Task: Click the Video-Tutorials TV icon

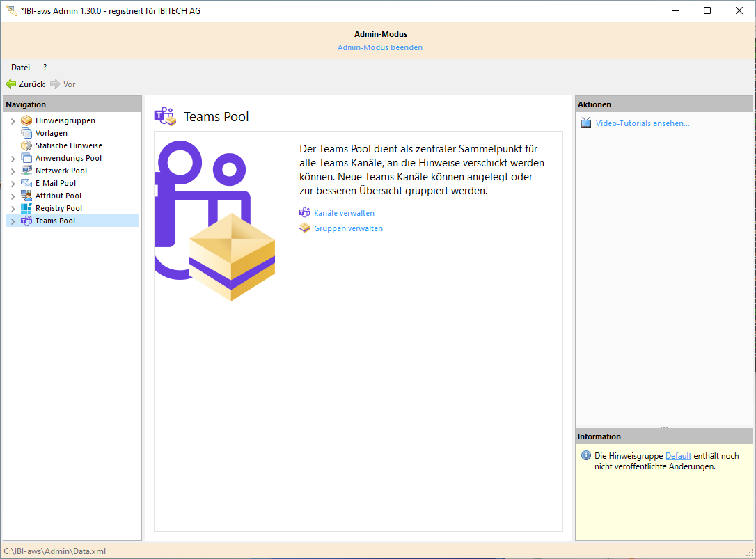Action: [x=586, y=123]
